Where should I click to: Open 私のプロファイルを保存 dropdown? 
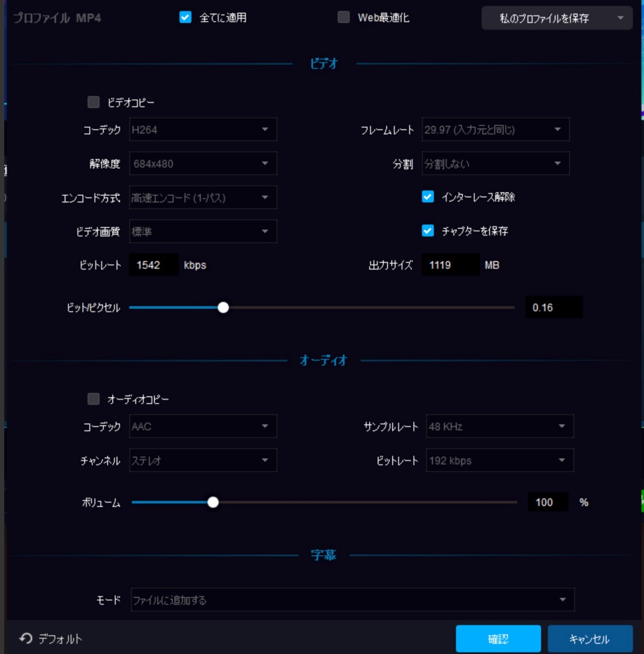(x=557, y=18)
